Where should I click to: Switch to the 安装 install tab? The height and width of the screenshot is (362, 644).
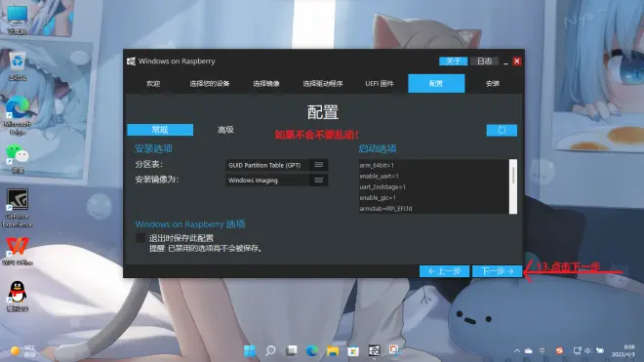coord(493,84)
